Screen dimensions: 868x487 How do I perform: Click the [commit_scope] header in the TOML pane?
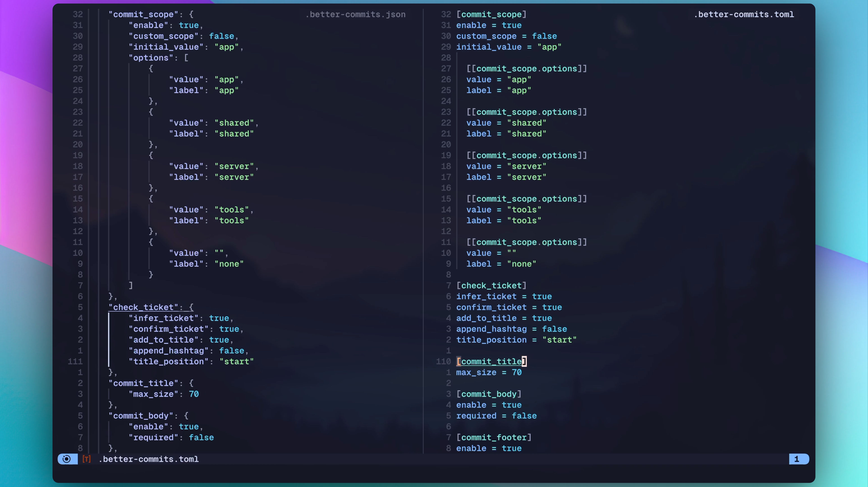(x=491, y=14)
